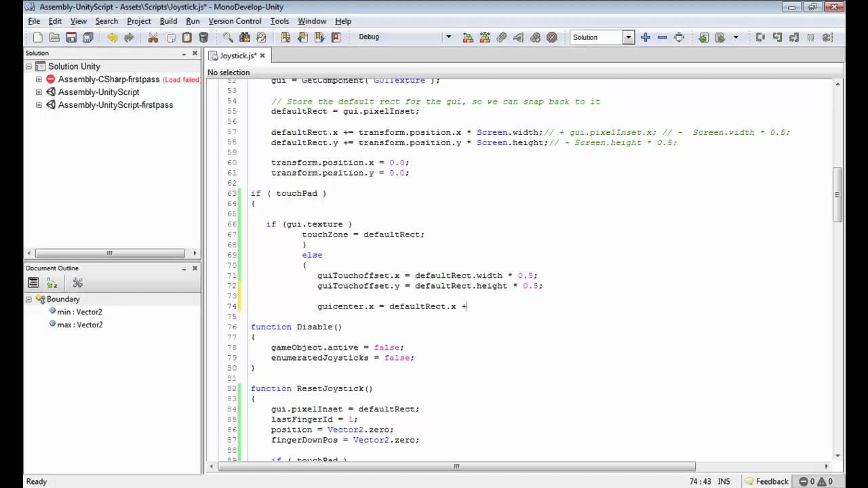The image size is (868, 488).
Task: Save the current file with floppy icon
Action: pos(71,37)
